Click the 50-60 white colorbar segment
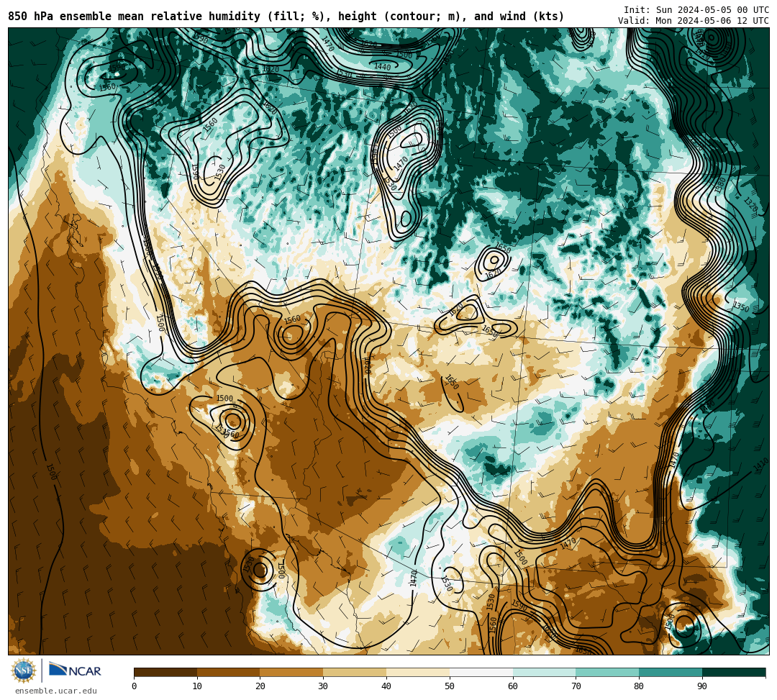This screenshot has width=777, height=700. (481, 672)
